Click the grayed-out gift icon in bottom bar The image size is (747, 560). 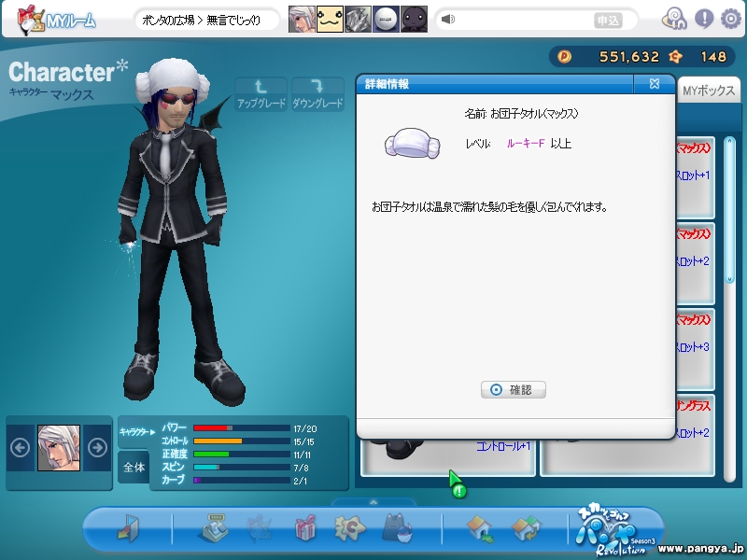coord(260,528)
